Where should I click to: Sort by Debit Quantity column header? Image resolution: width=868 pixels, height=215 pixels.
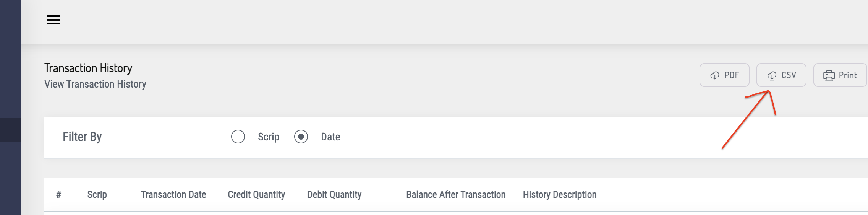(334, 195)
